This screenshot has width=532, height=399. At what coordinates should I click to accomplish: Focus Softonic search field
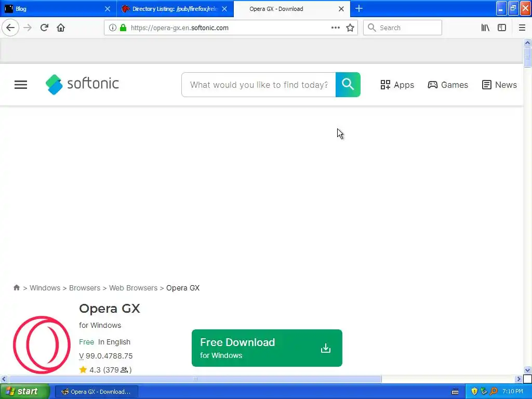(x=259, y=85)
